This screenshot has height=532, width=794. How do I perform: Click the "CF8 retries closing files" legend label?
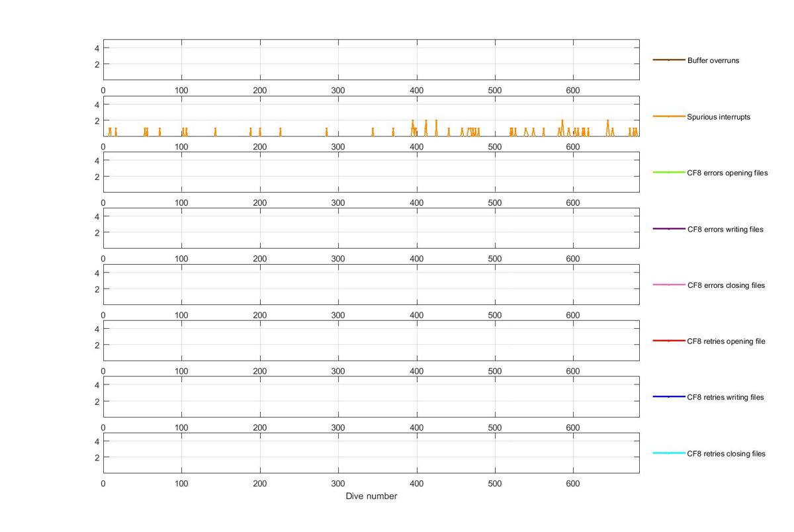coord(726,454)
